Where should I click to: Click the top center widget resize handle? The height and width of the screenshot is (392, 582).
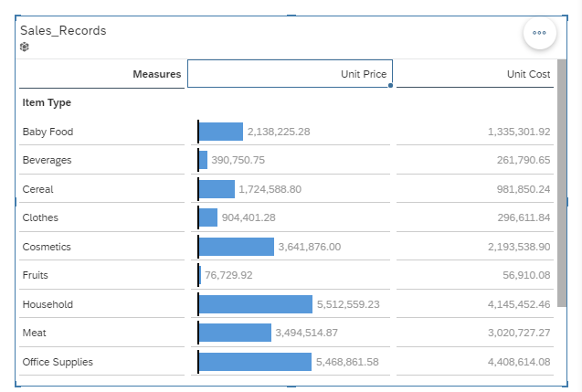[291, 16]
